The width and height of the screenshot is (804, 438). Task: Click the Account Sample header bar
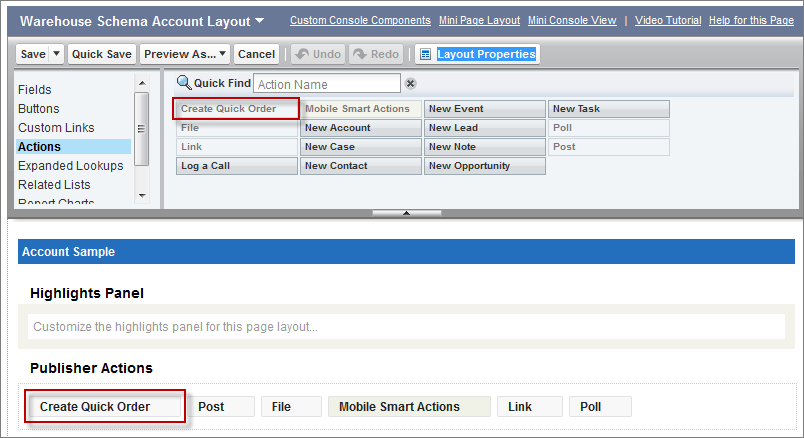pos(406,252)
